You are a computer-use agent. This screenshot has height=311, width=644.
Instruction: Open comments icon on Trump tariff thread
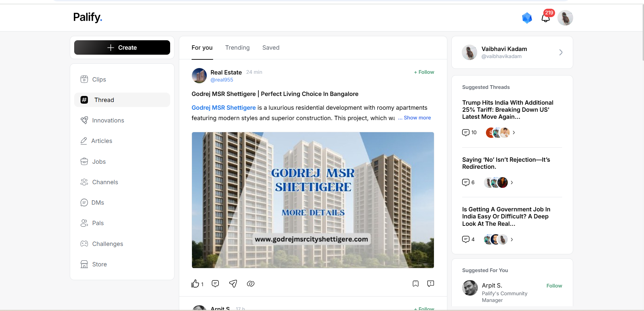tap(466, 133)
